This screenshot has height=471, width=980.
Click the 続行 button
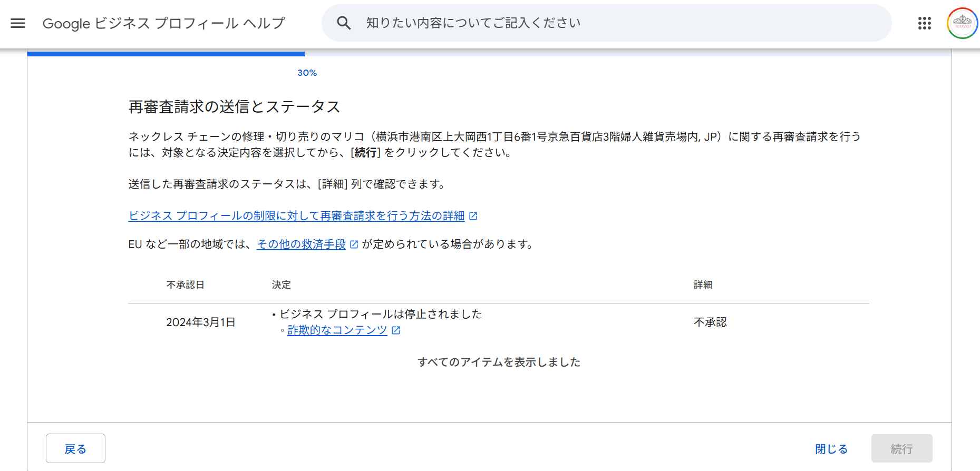tap(901, 448)
